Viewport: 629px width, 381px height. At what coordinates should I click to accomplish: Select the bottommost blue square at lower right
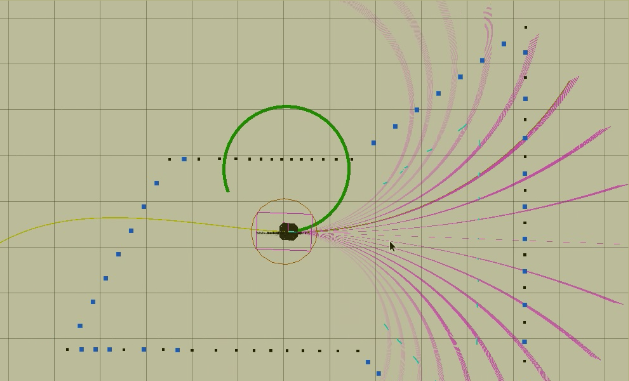coord(379,374)
